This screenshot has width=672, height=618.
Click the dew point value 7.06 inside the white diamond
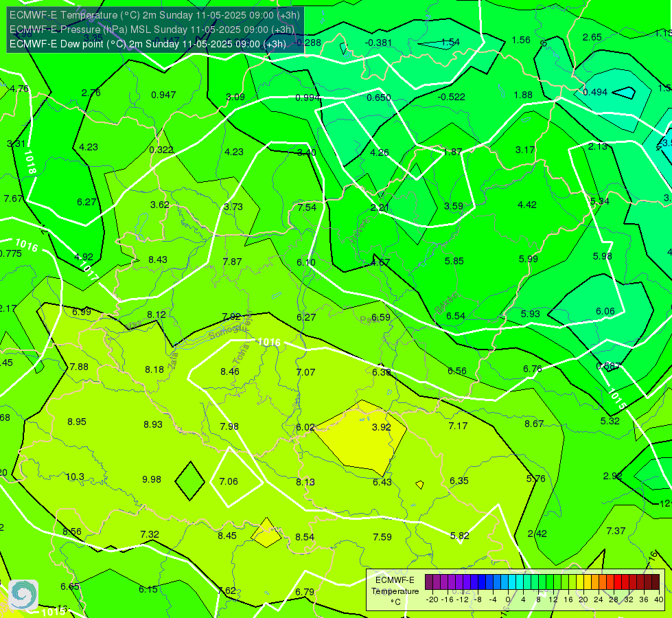(x=229, y=481)
